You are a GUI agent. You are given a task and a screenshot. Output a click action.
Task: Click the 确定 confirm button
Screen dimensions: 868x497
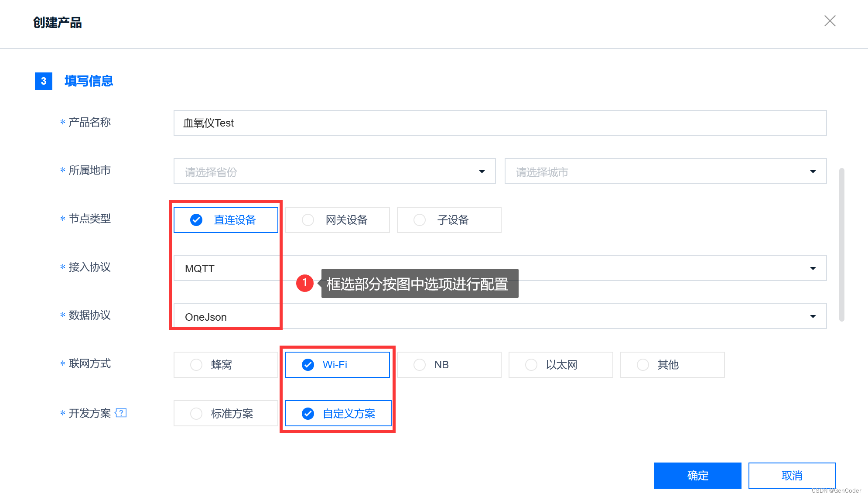[697, 475]
